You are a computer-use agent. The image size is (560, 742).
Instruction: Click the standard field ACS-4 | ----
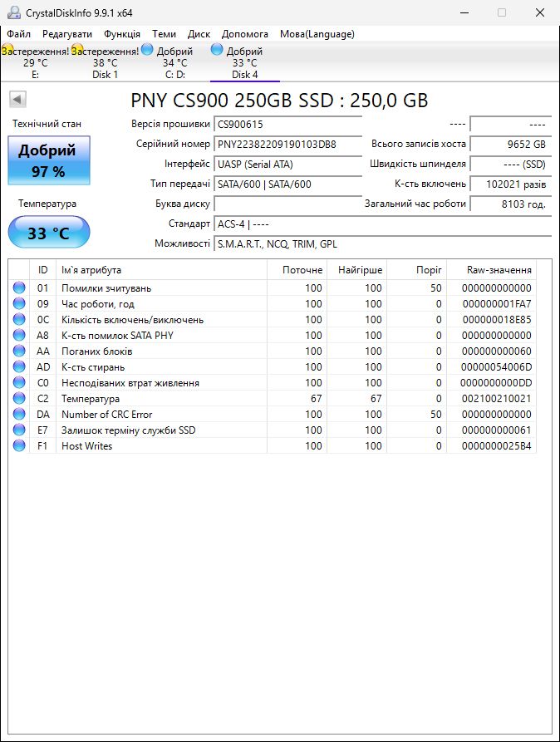pyautogui.click(x=382, y=224)
